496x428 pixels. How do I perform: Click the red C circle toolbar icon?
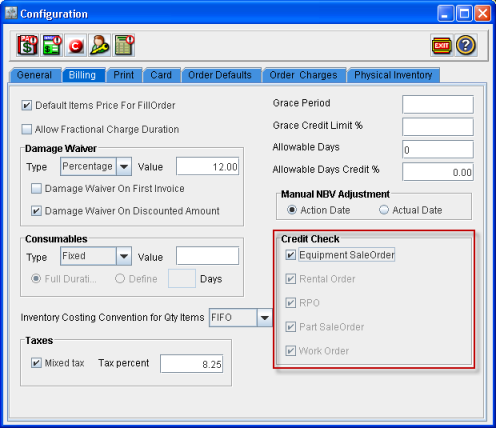pyautogui.click(x=76, y=45)
